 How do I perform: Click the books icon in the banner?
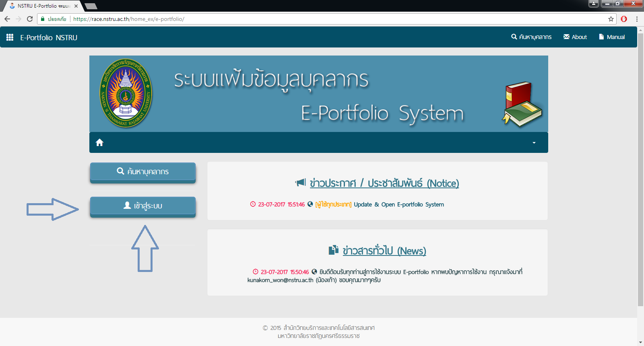tap(522, 104)
